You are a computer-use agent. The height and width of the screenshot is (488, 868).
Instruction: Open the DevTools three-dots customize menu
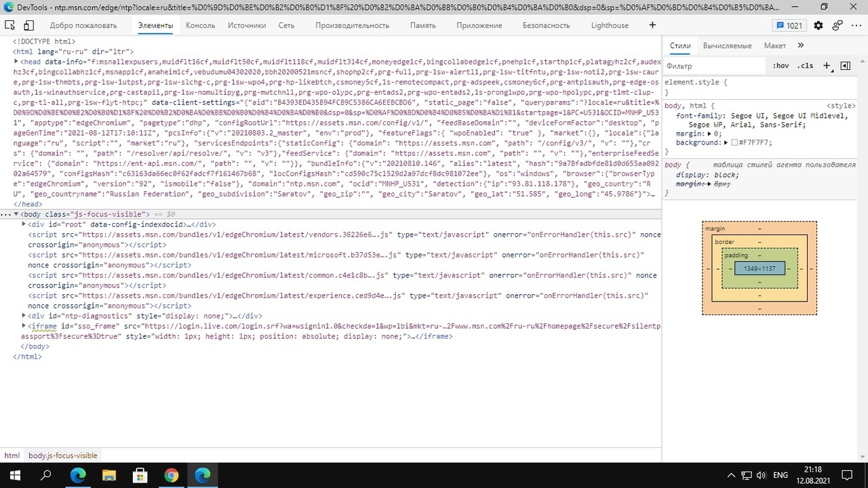pos(856,25)
